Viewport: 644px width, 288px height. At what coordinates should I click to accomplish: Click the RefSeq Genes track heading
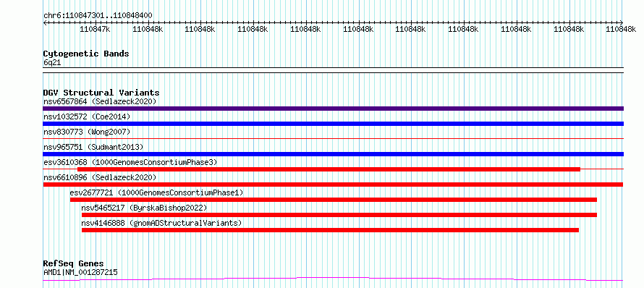[x=74, y=263]
